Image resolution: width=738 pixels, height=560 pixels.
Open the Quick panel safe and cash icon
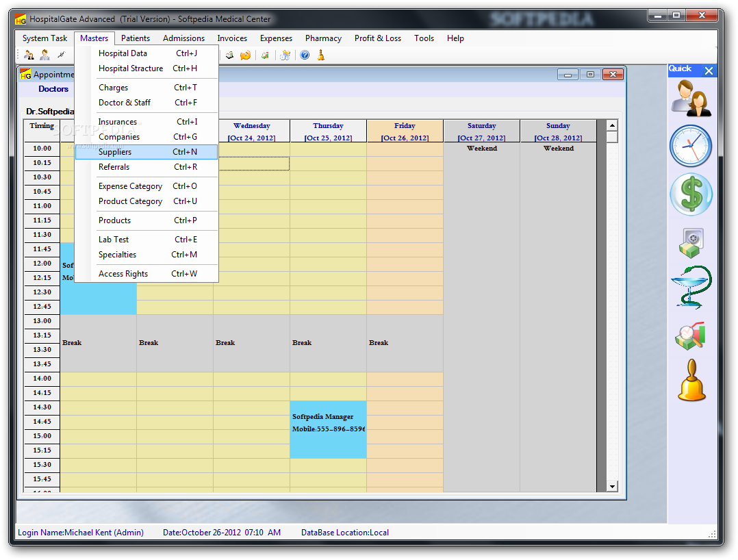pos(691,243)
